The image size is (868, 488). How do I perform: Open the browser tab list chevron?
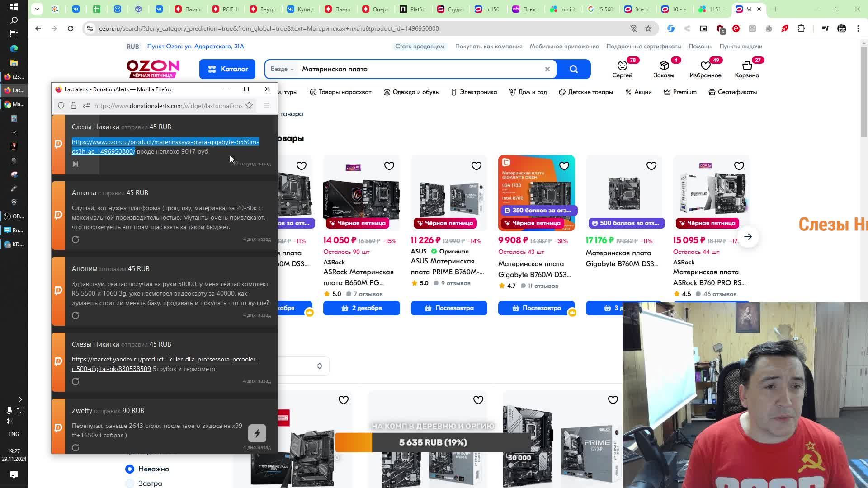[x=37, y=9]
